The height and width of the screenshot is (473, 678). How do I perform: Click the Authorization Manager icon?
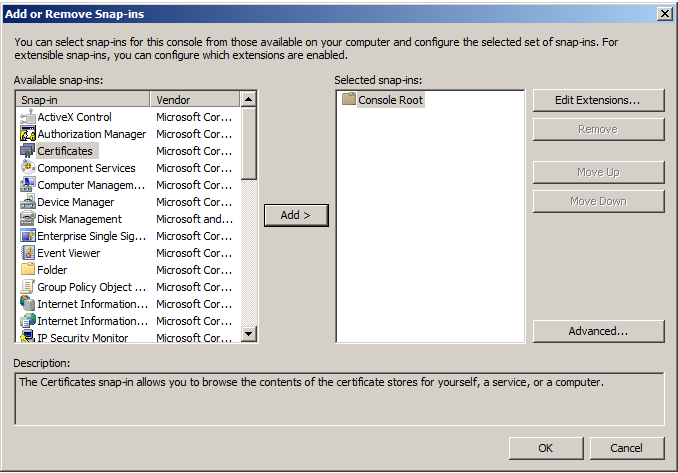click(x=28, y=134)
